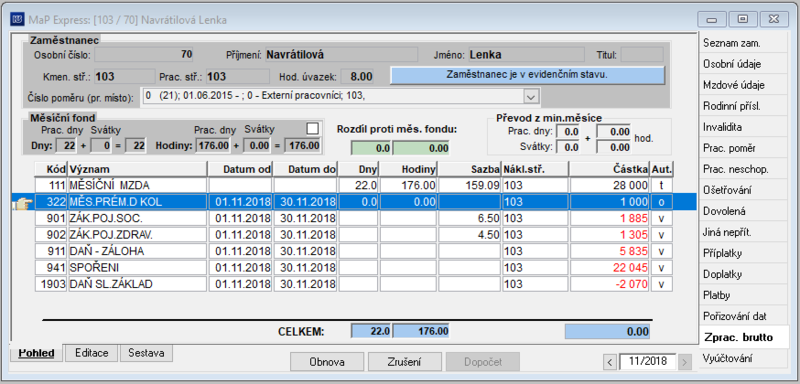Minimize the MaP Express window
800x384 pixels.
712,19
